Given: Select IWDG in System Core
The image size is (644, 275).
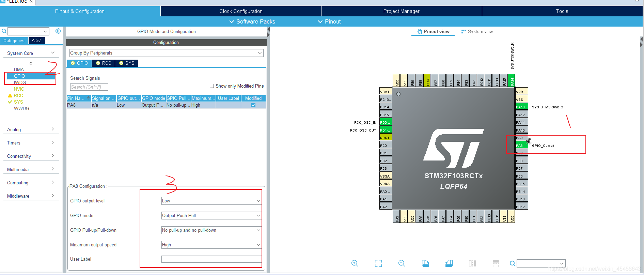Looking at the screenshot, I should click(20, 82).
